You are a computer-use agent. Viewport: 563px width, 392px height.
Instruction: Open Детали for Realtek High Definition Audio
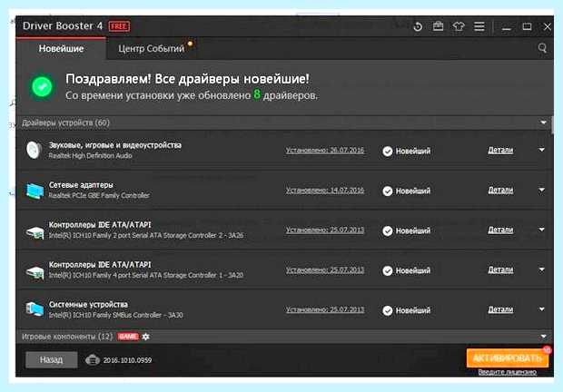click(500, 150)
